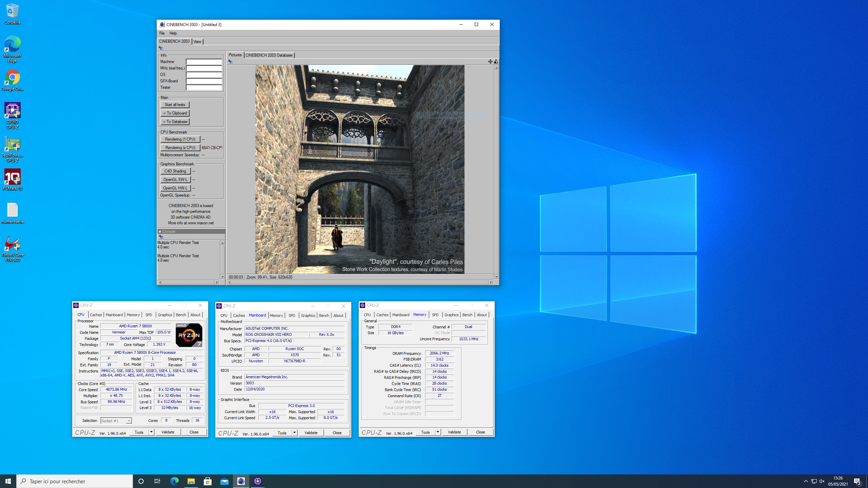Click the To Clipboard button
The width and height of the screenshot is (868, 488).
coord(175,113)
